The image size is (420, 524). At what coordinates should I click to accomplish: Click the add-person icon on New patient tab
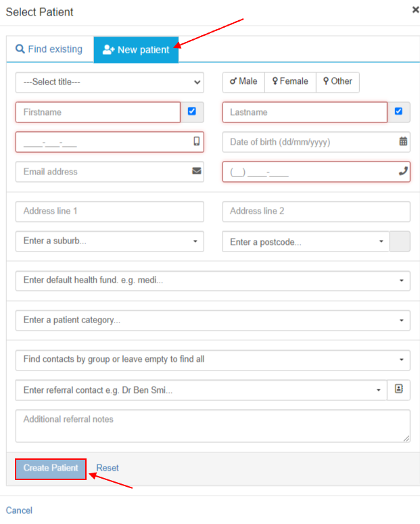[109, 49]
